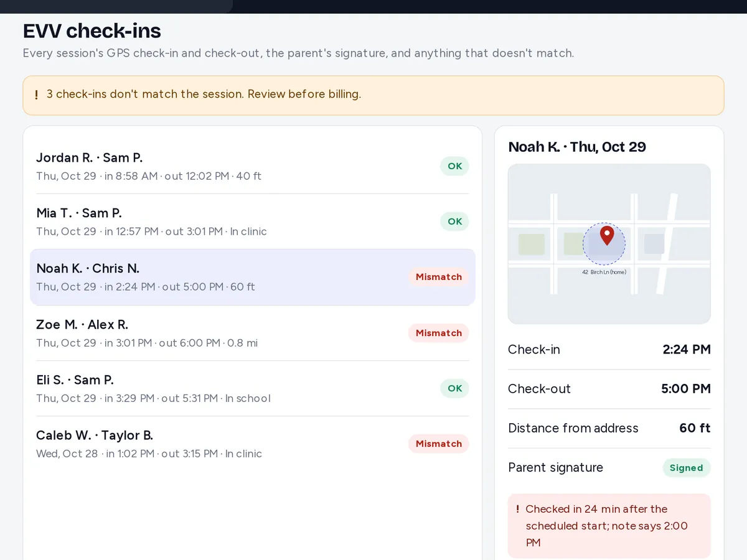Click the Parent signature label
Screen dimensions: 747x560
(x=555, y=467)
